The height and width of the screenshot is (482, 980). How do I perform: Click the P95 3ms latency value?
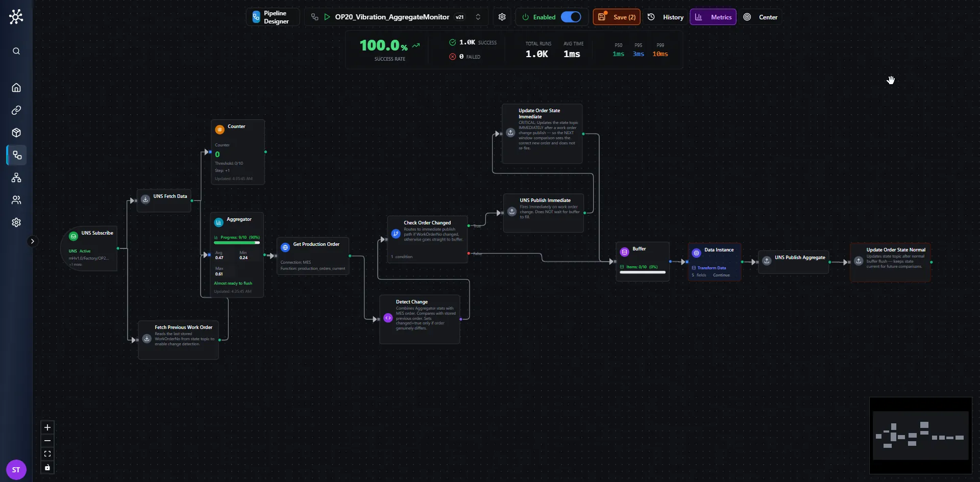coord(639,54)
